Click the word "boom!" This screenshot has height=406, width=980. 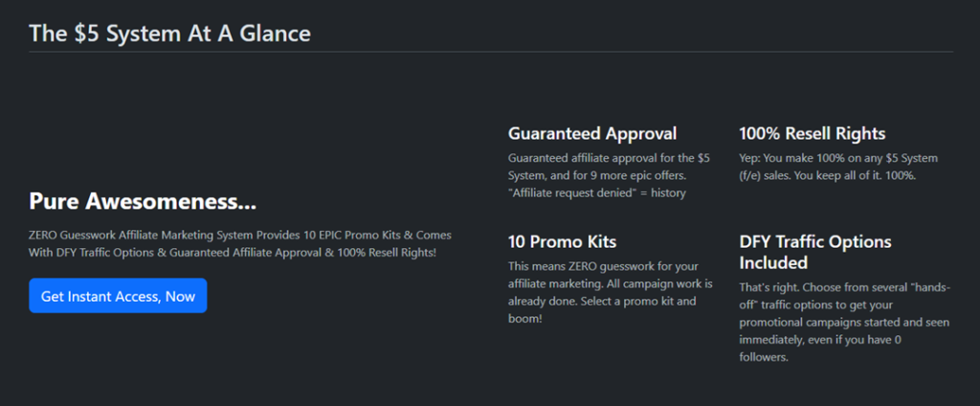[525, 318]
